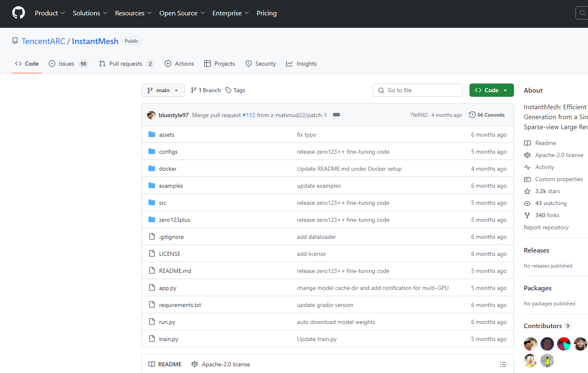The height and width of the screenshot is (373, 588).
Task: Open the Packages heading link
Action: (x=538, y=288)
